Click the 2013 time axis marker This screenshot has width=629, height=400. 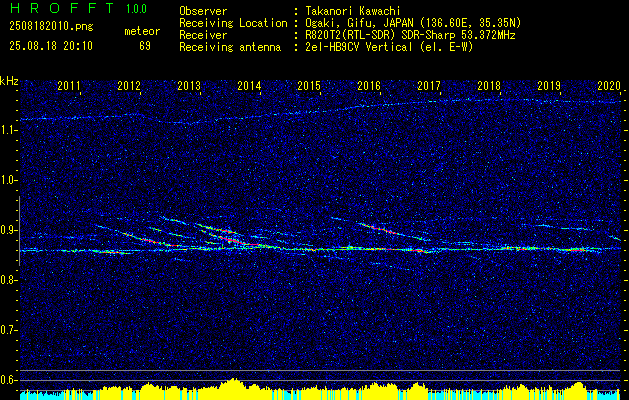pyautogui.click(x=189, y=85)
